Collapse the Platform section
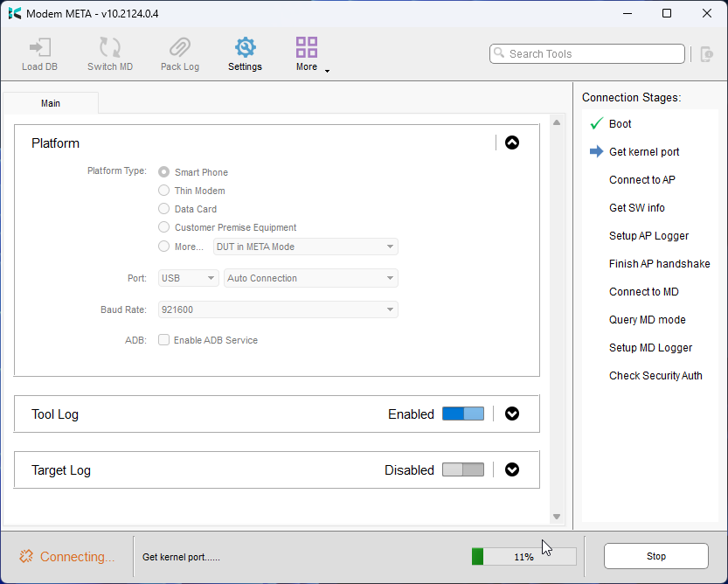728x584 pixels. point(511,143)
